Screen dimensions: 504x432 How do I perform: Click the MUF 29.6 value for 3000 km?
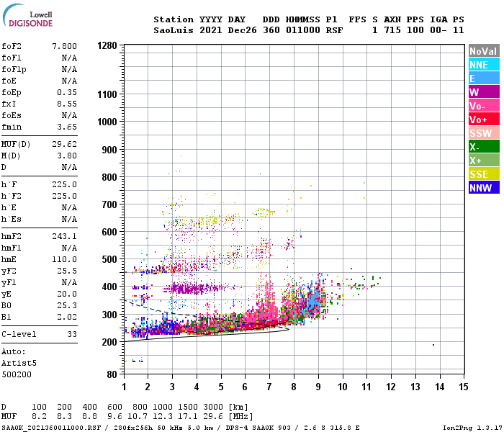[213, 417]
